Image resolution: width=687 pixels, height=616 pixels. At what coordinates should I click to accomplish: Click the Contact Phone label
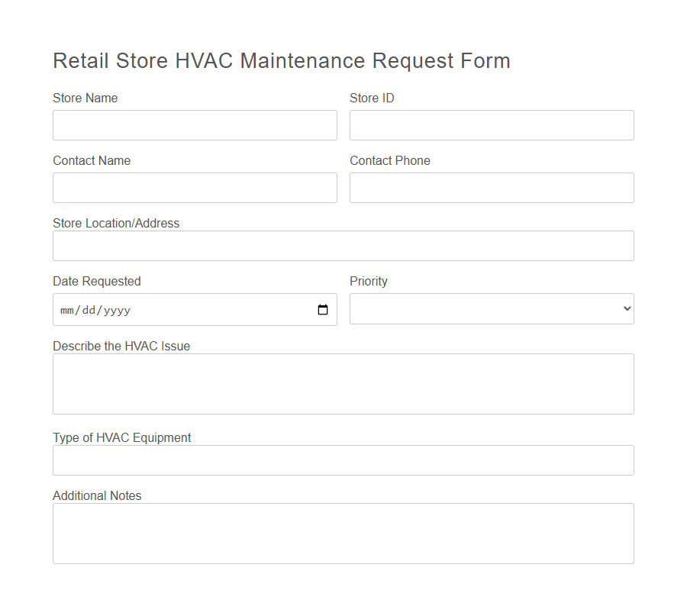(390, 160)
